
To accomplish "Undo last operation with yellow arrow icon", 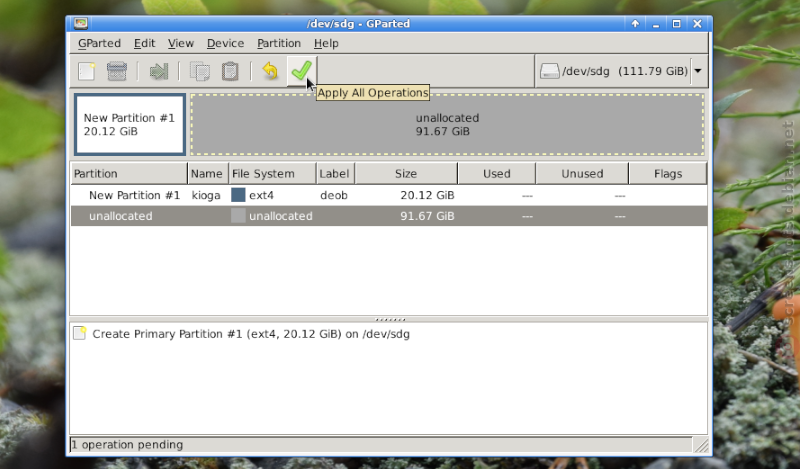I will (270, 71).
